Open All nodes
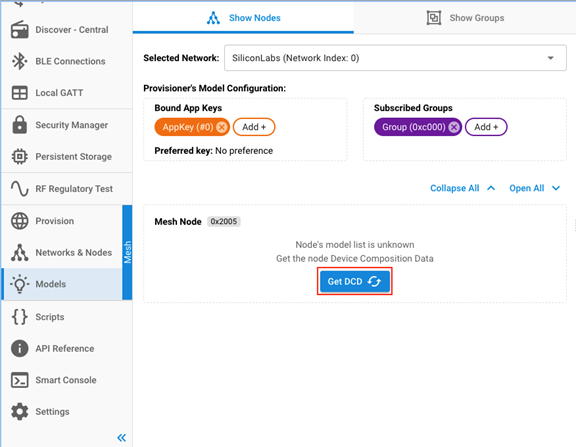Screen dimensions: 576x447 534,188
